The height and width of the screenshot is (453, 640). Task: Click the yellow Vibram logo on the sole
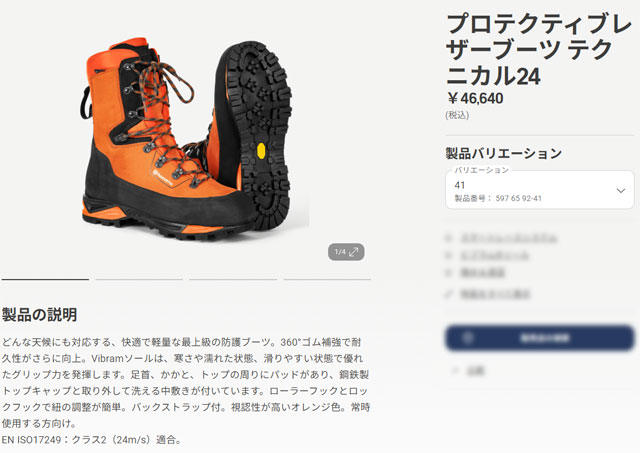point(261,151)
